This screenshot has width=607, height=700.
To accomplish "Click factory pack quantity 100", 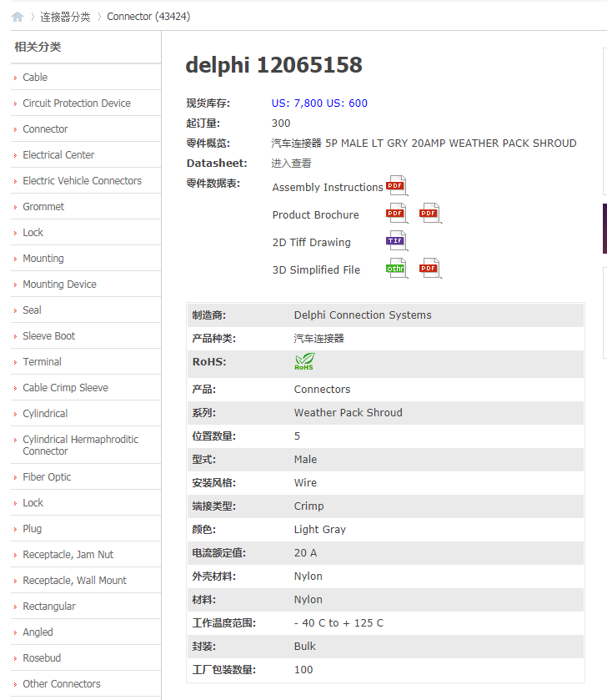I will pos(303,670).
